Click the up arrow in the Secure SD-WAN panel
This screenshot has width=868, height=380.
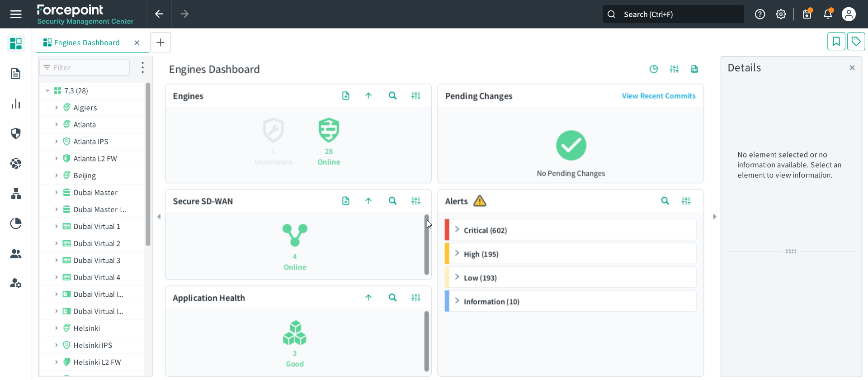[368, 201]
